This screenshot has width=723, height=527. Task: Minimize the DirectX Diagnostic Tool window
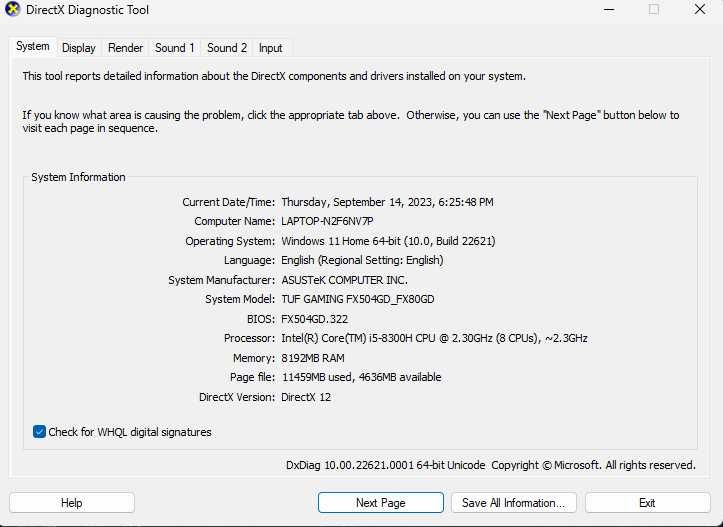click(610, 10)
